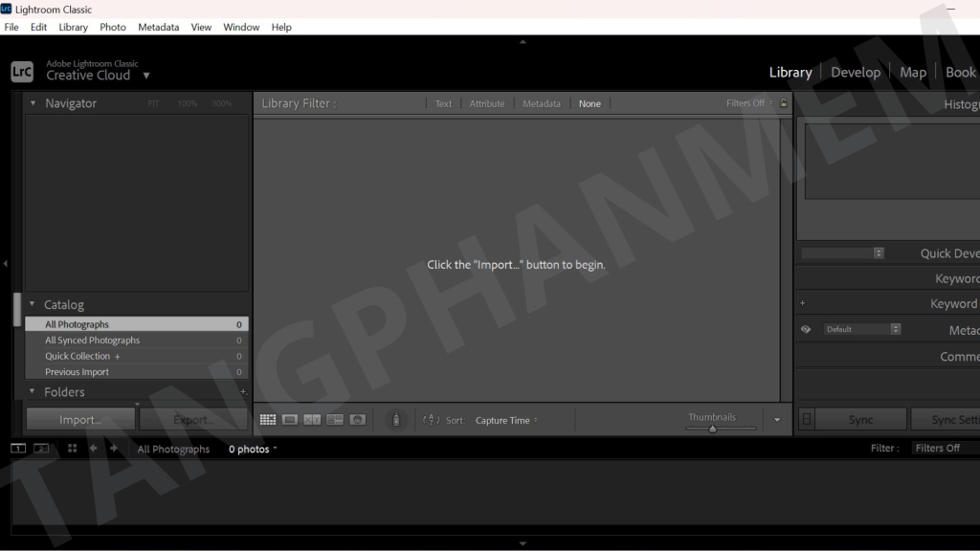
Task: Toggle the Metadata panel eye icon
Action: pos(806,329)
